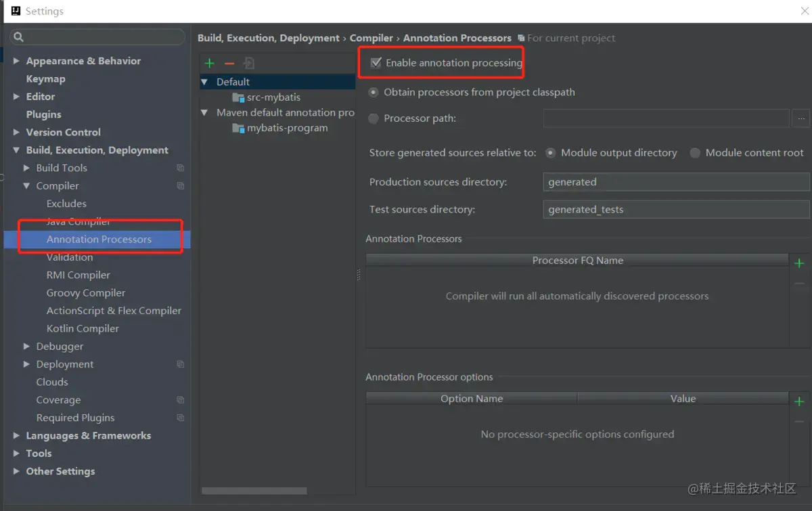Click Value column header
The width and height of the screenshot is (812, 511).
point(683,399)
